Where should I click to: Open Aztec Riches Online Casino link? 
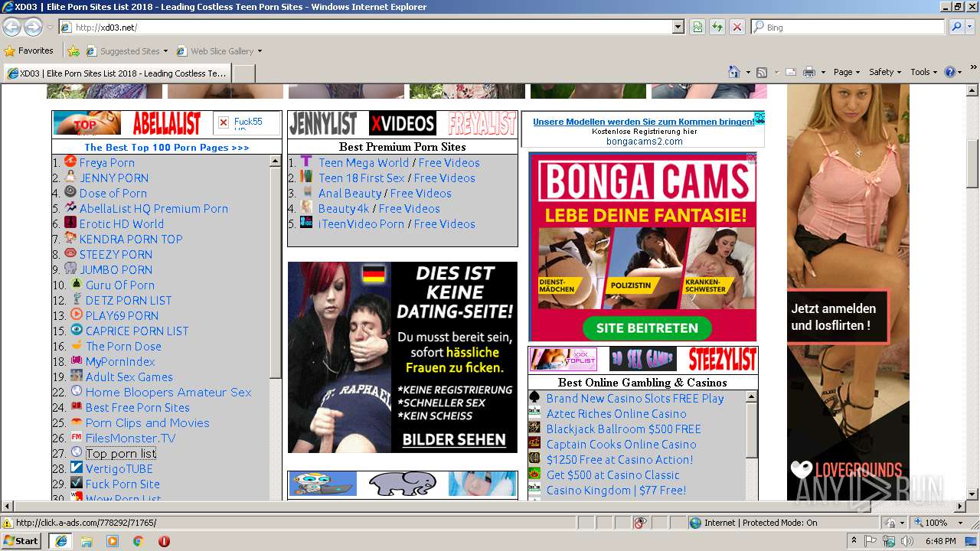(x=616, y=413)
